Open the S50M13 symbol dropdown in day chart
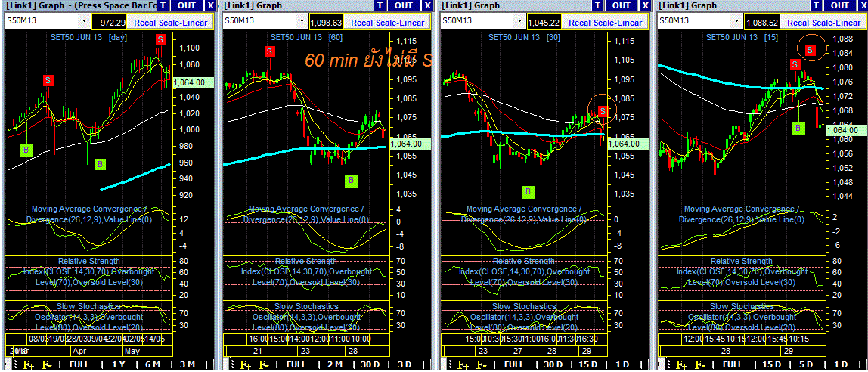868x372 pixels. pos(84,21)
